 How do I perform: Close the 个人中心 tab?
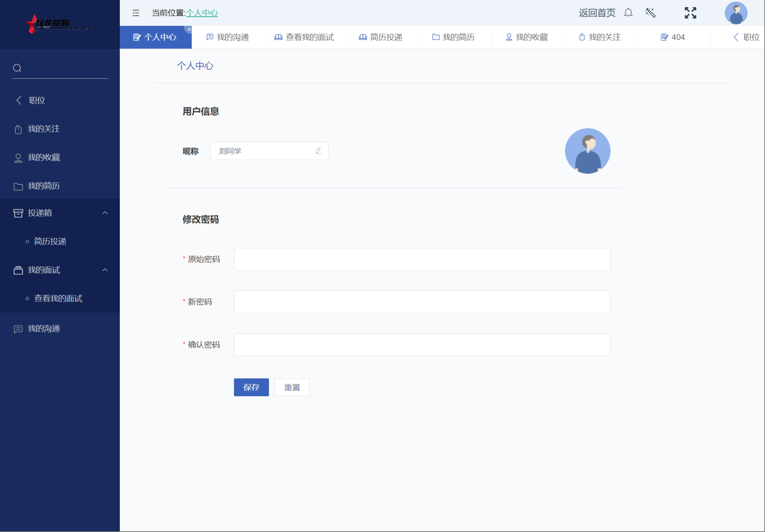[189, 29]
